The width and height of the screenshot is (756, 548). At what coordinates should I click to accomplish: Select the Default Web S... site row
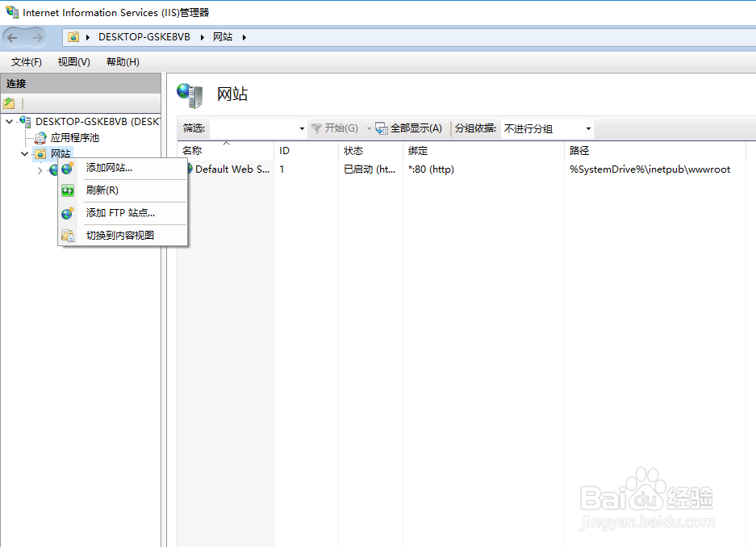click(x=232, y=169)
